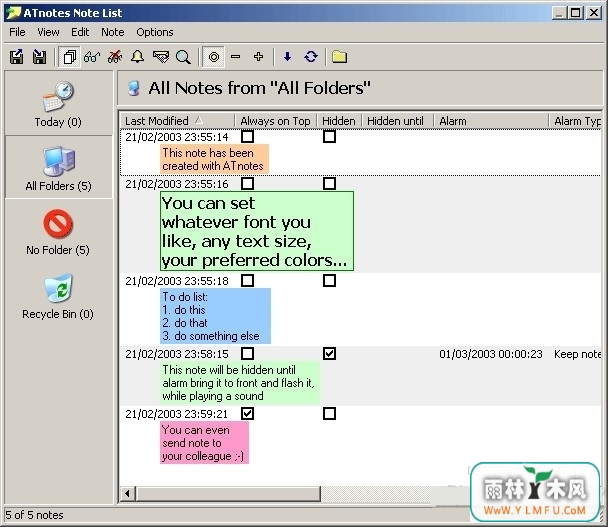
Task: Check Always on Top for 23:55:18 note
Action: click(247, 280)
